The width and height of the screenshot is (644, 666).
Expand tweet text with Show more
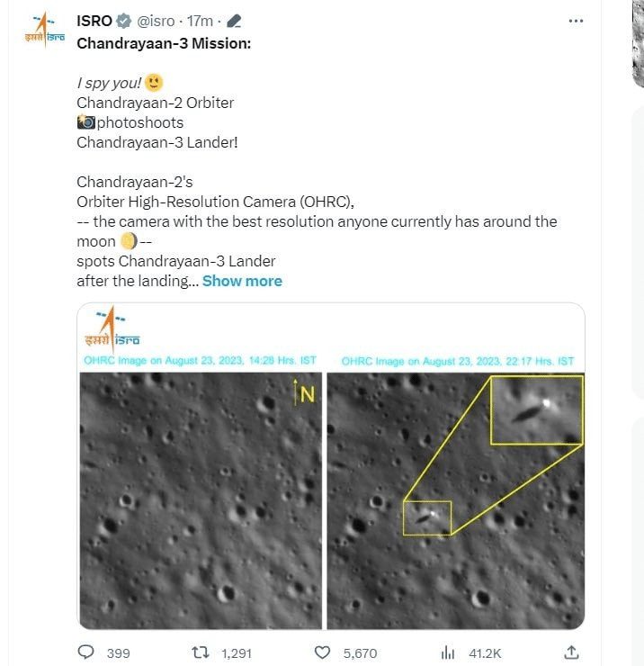(x=242, y=281)
